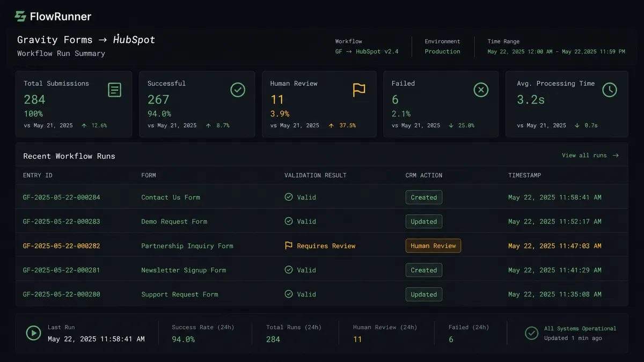
Task: Click the May 22, 2025 time range value
Action: [556, 51]
